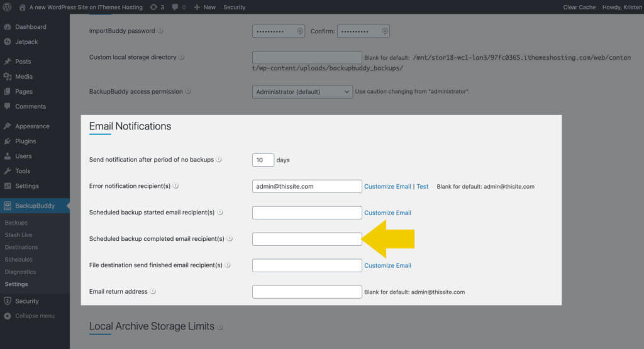Viewport: 644px width, 349px height.
Task: Click the Plugins icon in sidebar
Action: 8,141
